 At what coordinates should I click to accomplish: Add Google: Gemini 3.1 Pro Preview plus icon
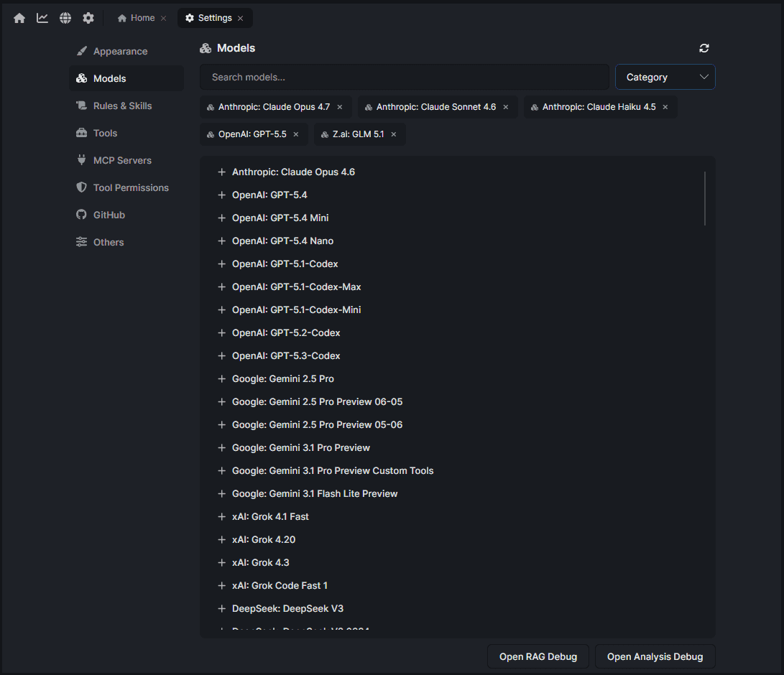[222, 447]
